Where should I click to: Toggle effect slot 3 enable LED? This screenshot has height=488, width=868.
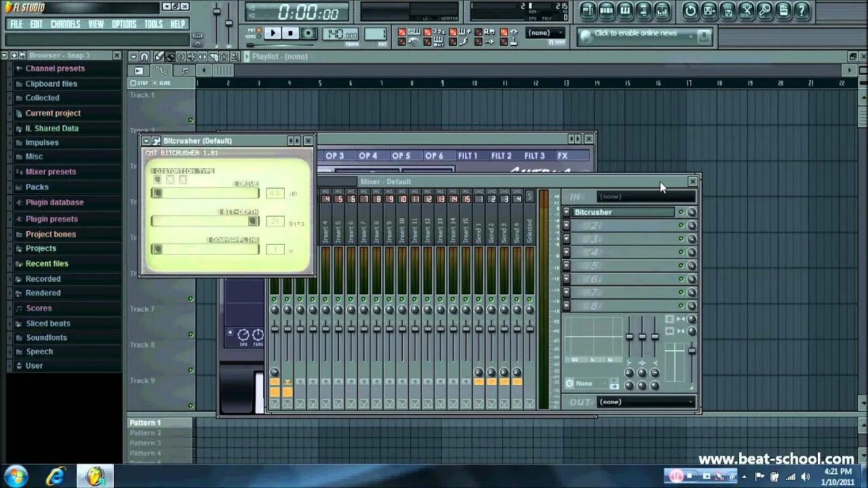pos(681,239)
